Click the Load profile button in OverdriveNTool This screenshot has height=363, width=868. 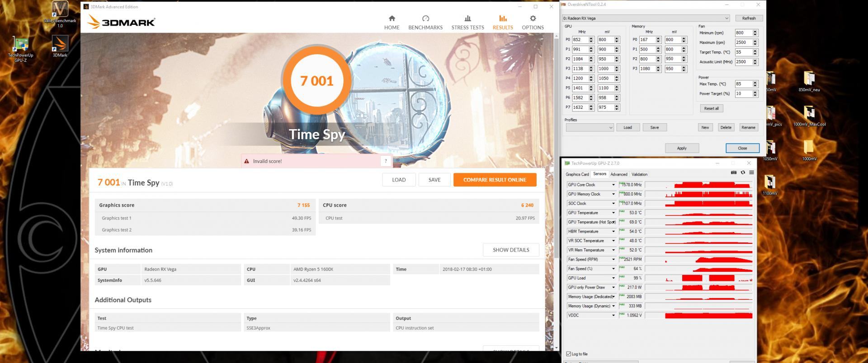click(x=627, y=127)
